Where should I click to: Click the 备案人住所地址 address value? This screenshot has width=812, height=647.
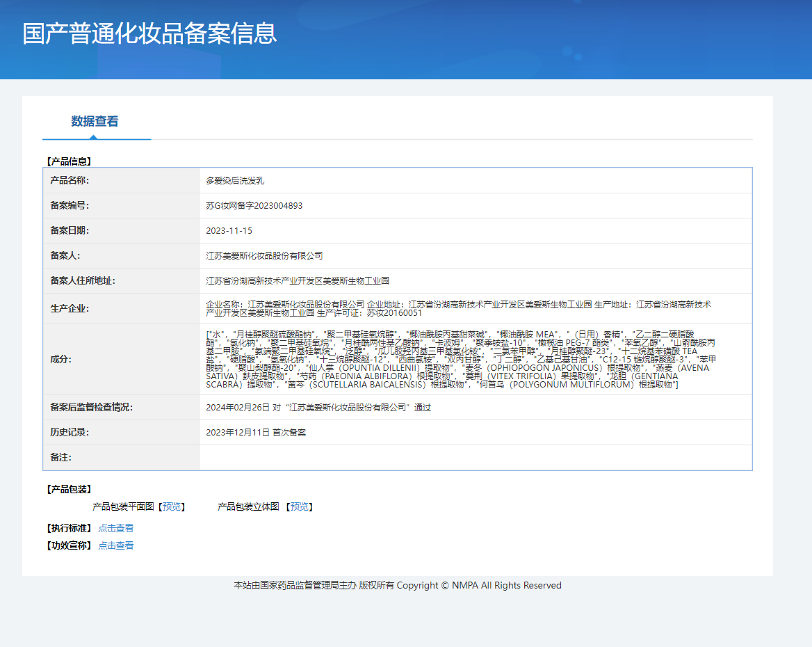(x=298, y=281)
